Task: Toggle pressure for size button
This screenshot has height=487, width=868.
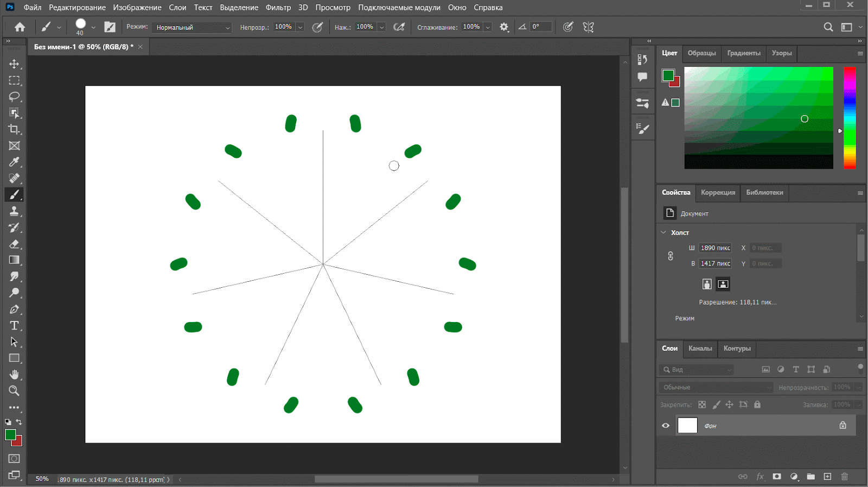Action: point(568,27)
